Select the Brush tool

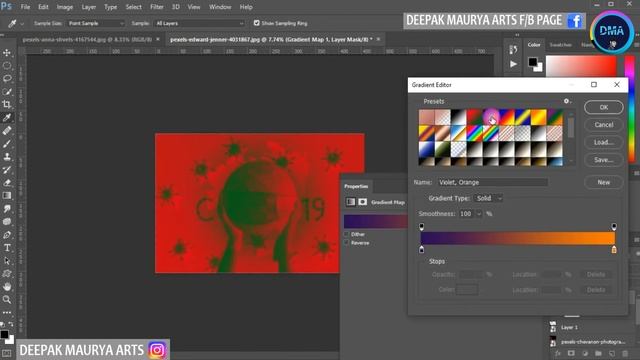(7, 144)
